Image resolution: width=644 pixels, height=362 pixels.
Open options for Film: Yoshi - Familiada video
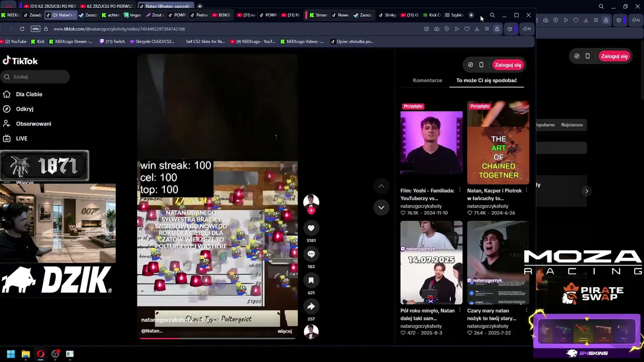(459, 191)
